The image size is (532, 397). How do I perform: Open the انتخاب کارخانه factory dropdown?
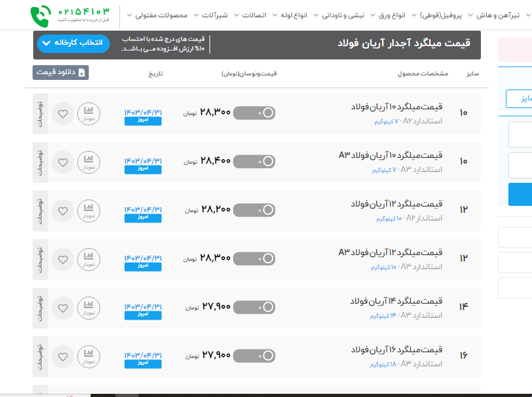coord(73,43)
